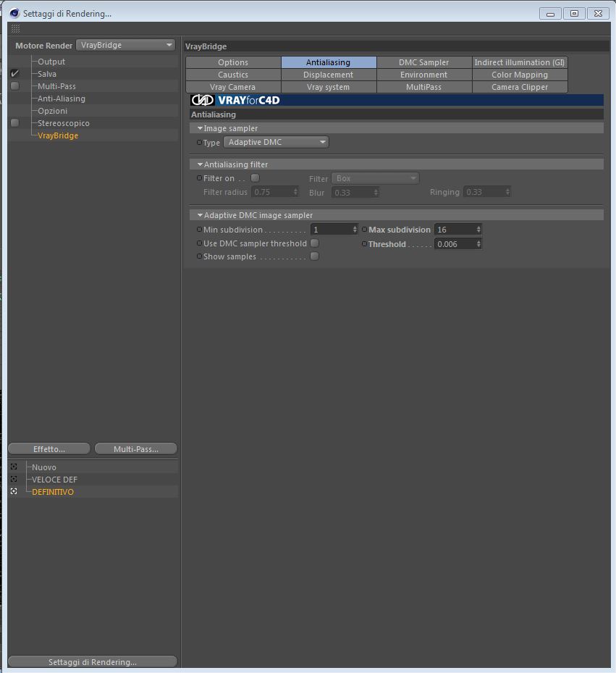The width and height of the screenshot is (616, 673).
Task: Switch to the Options tab
Action: (x=233, y=62)
